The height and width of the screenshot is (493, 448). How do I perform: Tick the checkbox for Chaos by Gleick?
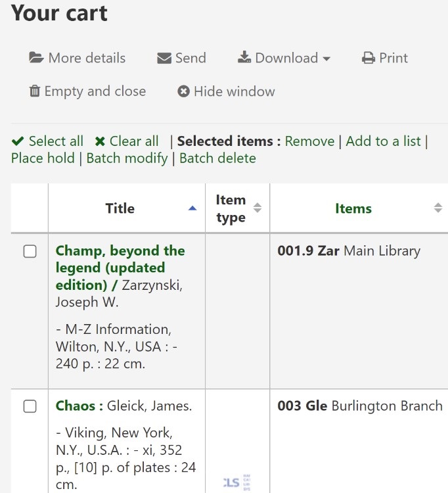coord(30,406)
